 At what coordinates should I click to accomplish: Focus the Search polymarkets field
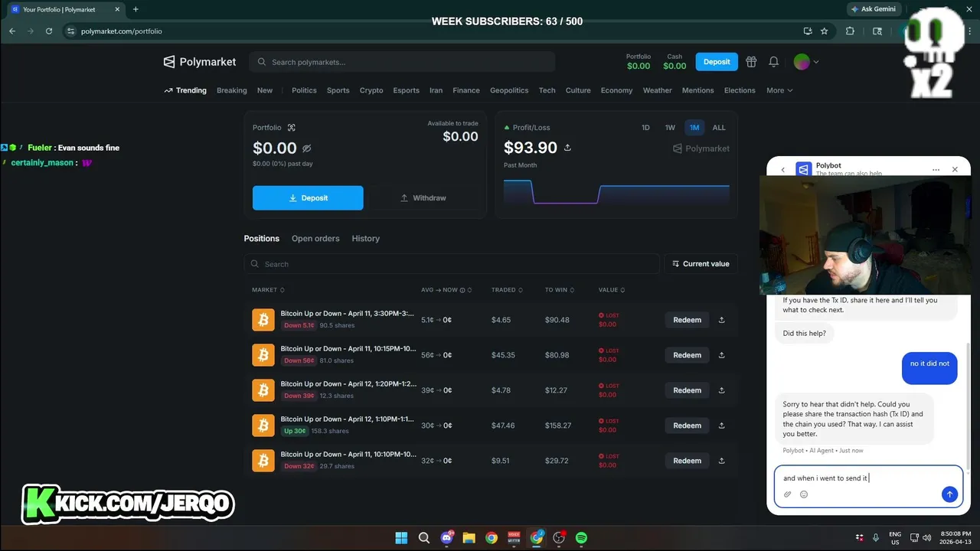click(x=403, y=62)
